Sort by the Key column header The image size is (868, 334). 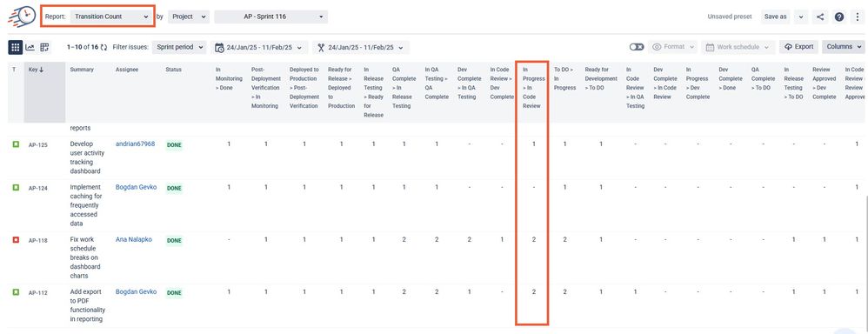pyautogui.click(x=35, y=70)
